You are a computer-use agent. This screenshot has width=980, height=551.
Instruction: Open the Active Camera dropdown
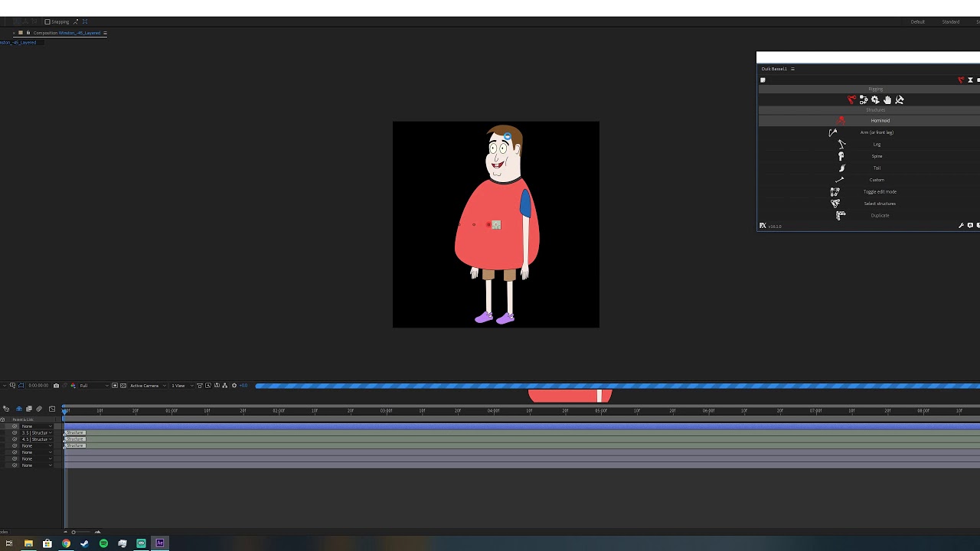(148, 386)
